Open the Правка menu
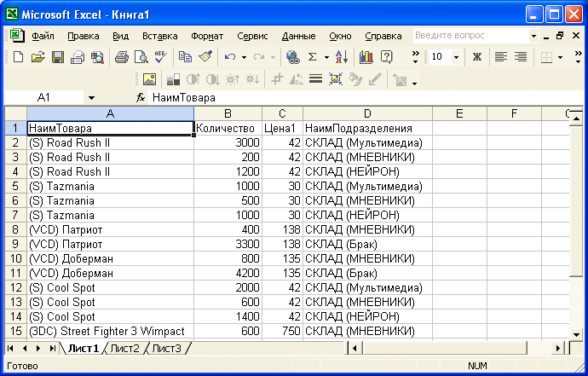The width and height of the screenshot is (588, 376). click(x=84, y=36)
